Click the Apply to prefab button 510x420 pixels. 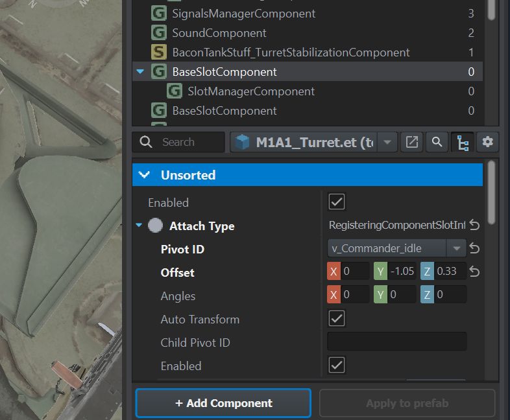click(407, 403)
